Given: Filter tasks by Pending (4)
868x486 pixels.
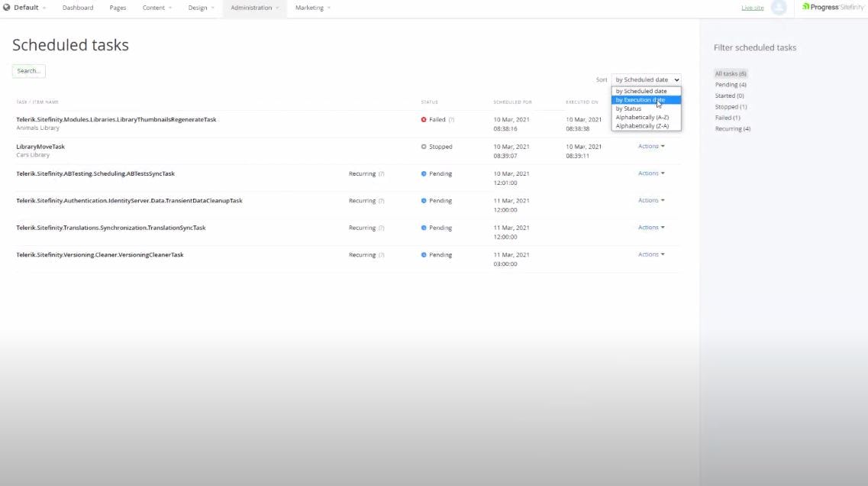Looking at the screenshot, I should pos(730,84).
